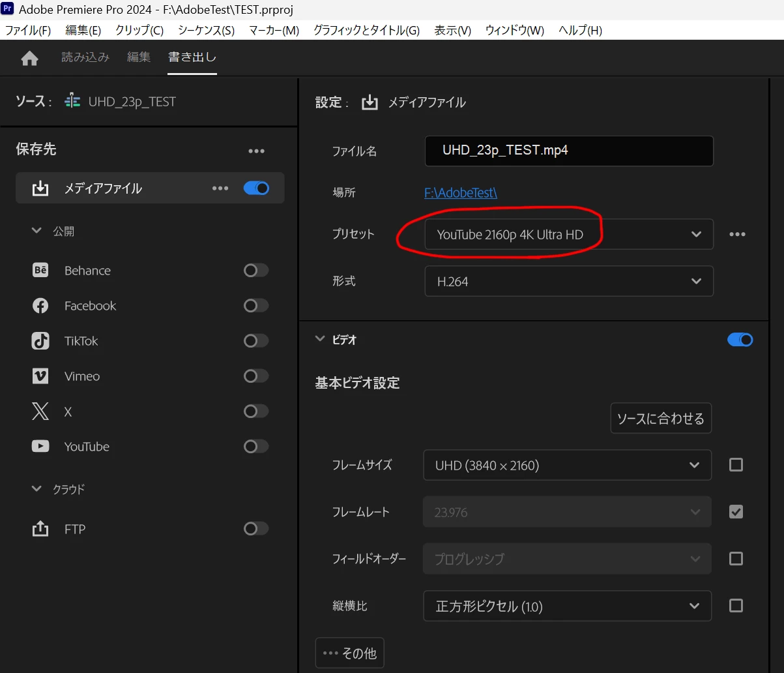Enable TikTok publishing toggle
The width and height of the screenshot is (784, 673).
point(256,340)
